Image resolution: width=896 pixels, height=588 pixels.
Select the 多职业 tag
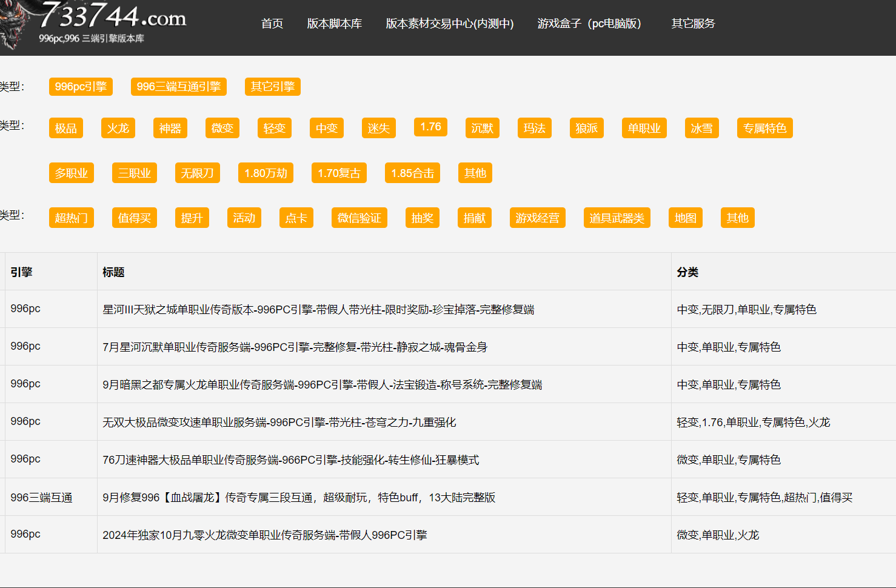pyautogui.click(x=72, y=173)
